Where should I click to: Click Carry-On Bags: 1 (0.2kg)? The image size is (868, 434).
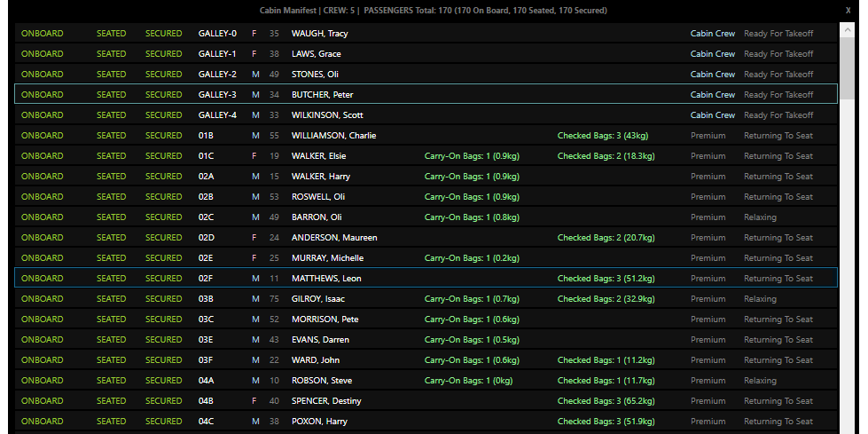(x=472, y=257)
